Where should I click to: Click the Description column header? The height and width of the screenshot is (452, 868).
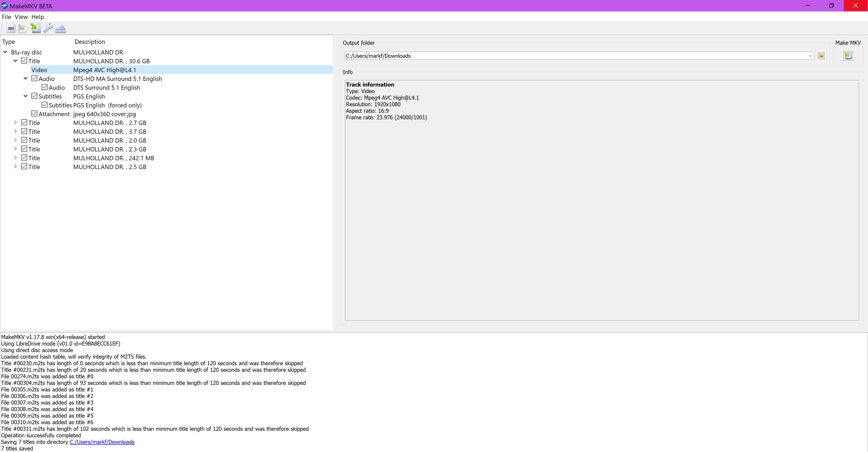pos(202,42)
